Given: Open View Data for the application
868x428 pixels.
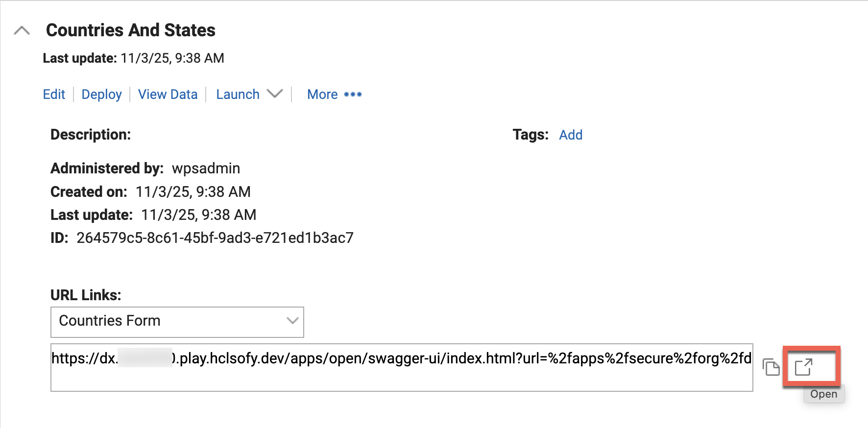Looking at the screenshot, I should [168, 95].
